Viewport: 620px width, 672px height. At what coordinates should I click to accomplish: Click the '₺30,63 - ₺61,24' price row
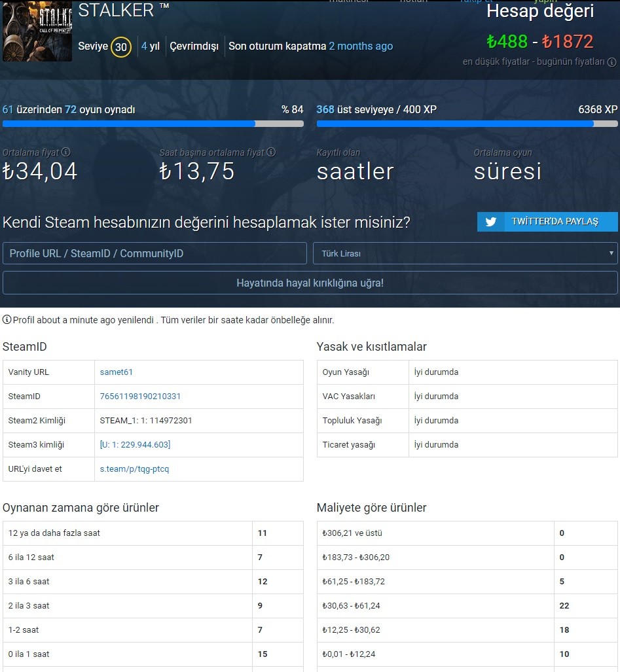click(x=467, y=605)
